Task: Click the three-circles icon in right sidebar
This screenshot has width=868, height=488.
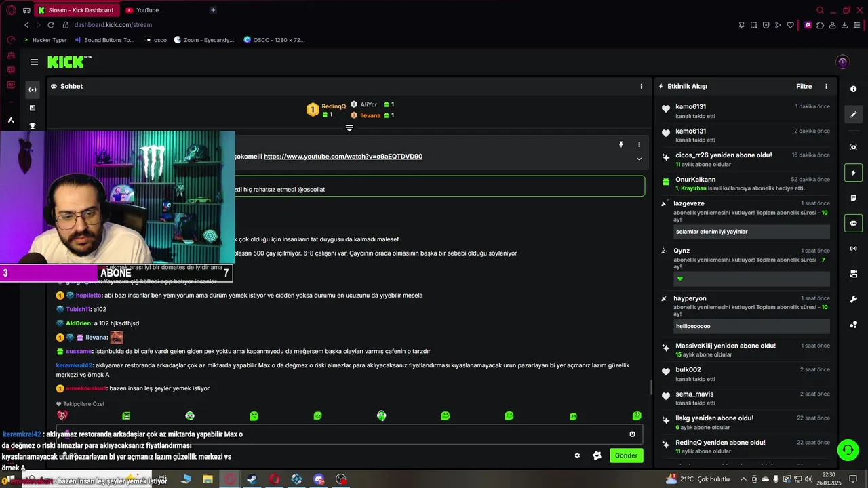Action: pyautogui.click(x=853, y=325)
